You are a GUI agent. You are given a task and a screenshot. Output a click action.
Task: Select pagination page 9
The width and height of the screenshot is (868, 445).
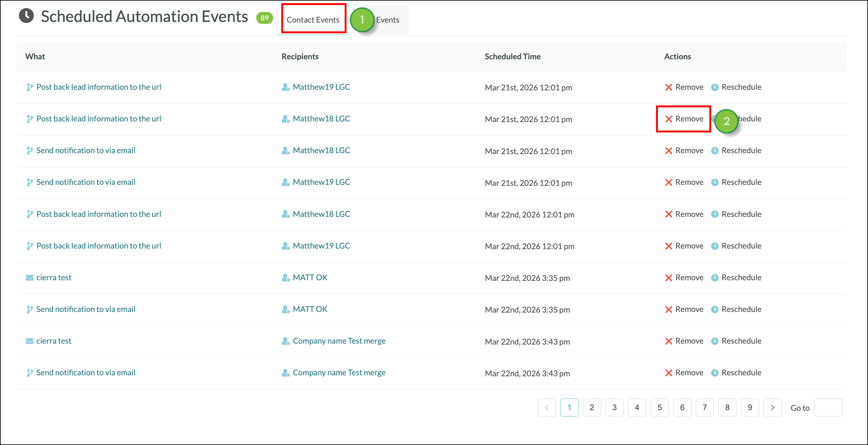point(750,407)
